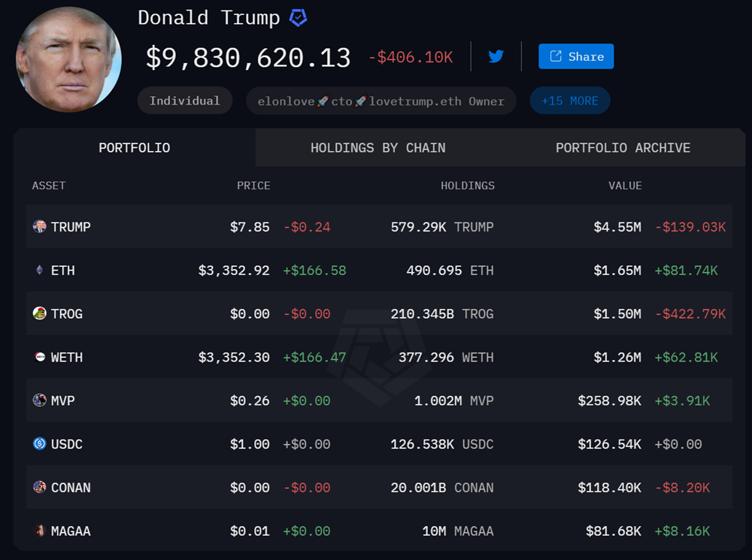The width and height of the screenshot is (752, 560).
Task: Click TRUMP price change -$0.24
Action: coord(307,227)
